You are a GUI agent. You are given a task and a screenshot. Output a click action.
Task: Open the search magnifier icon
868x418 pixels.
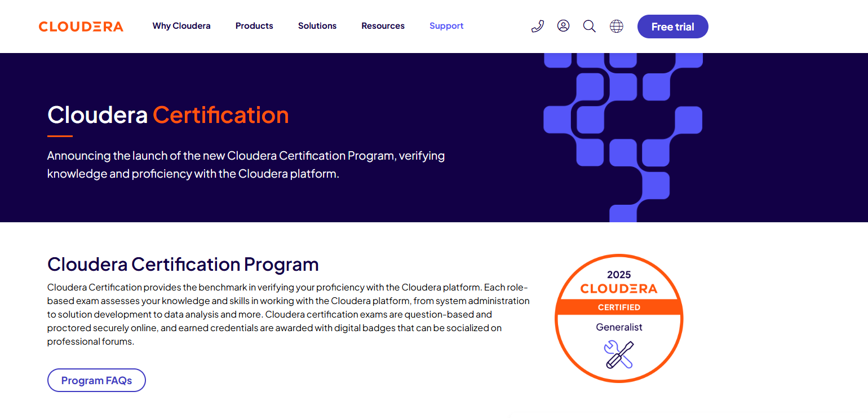coord(590,26)
